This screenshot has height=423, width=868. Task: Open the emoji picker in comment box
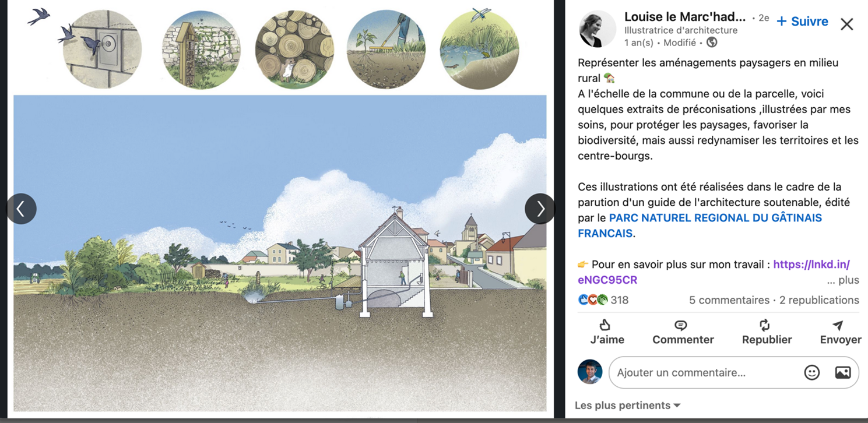[811, 372]
